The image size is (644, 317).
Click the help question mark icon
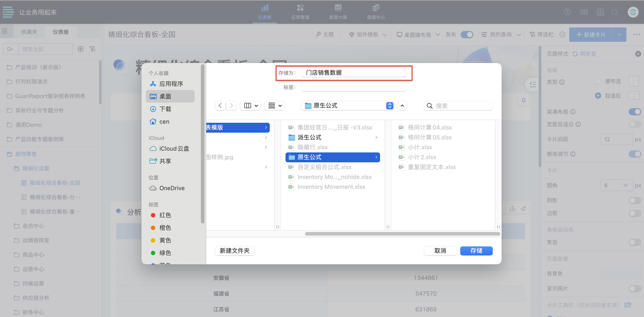coord(567,12)
